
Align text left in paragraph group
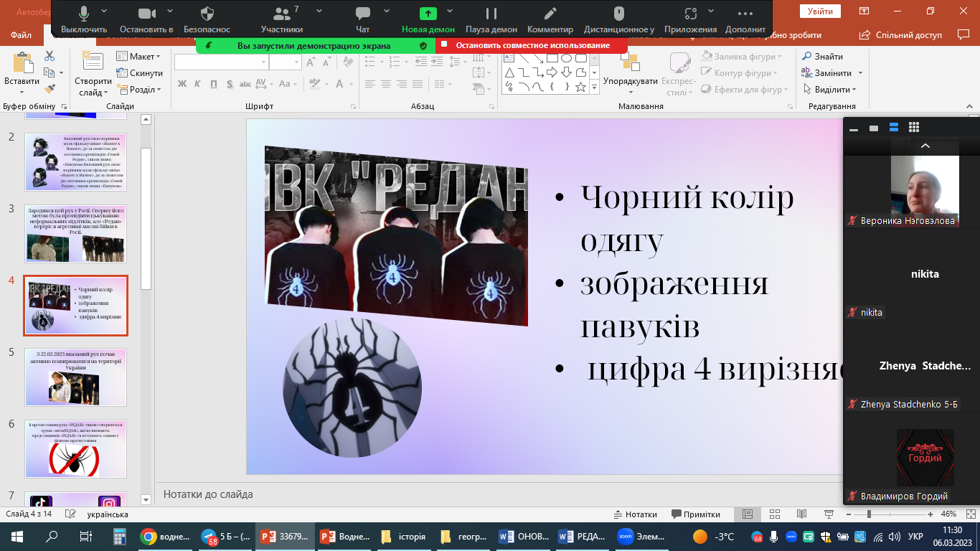click(x=369, y=84)
